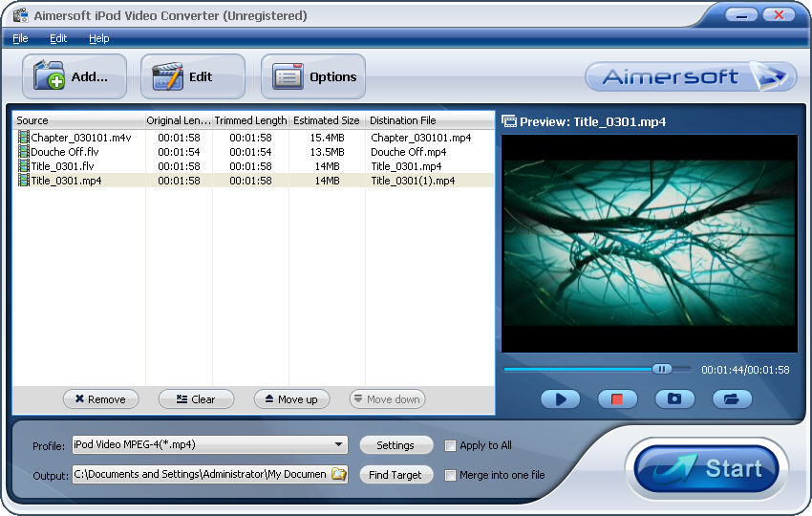Open the Edit menu
812x516 pixels.
point(58,38)
